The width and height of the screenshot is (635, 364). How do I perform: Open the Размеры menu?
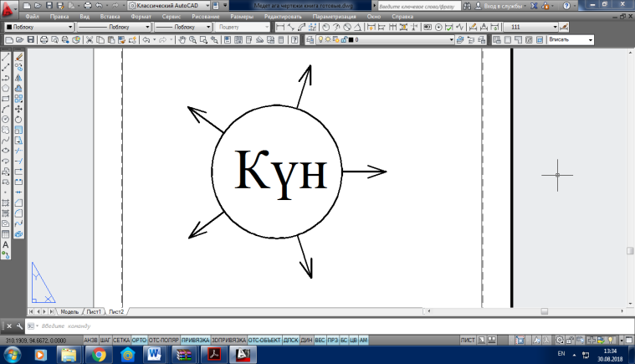coord(242,17)
